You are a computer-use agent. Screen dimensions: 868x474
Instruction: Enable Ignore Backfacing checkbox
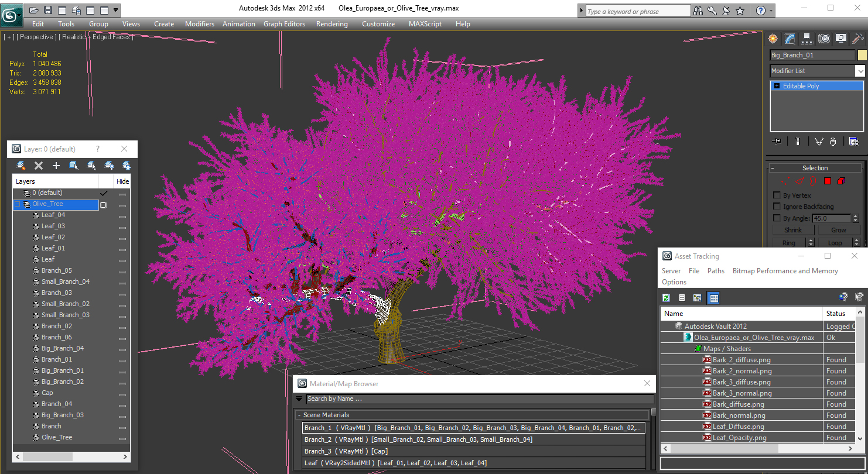pos(777,207)
